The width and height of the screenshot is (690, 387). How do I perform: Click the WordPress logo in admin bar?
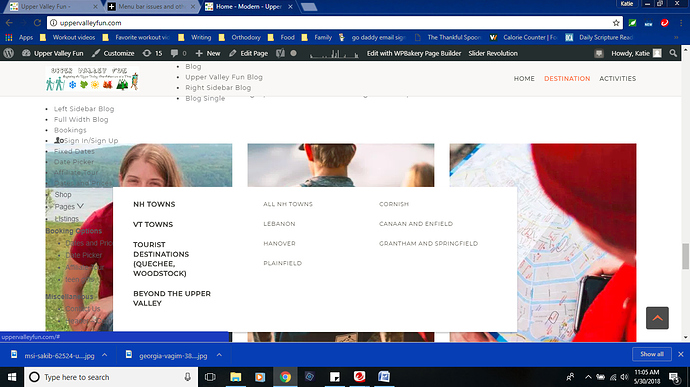9,53
